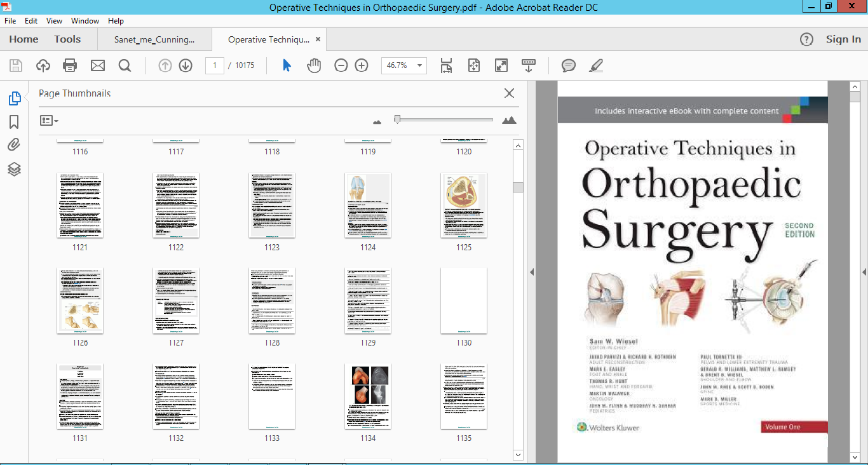The width and height of the screenshot is (868, 465).
Task: Activate the Hand pan tool
Action: [x=314, y=65]
